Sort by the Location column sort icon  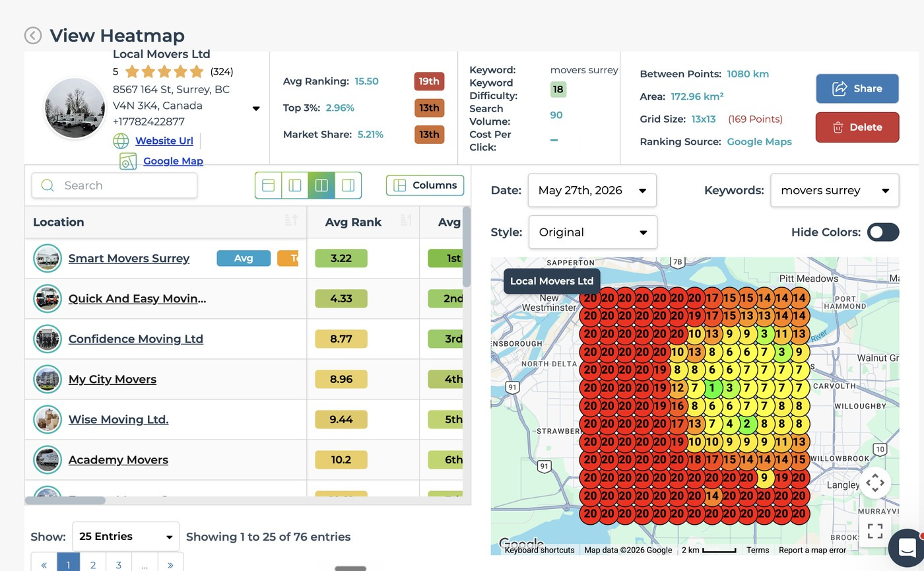pos(291,222)
